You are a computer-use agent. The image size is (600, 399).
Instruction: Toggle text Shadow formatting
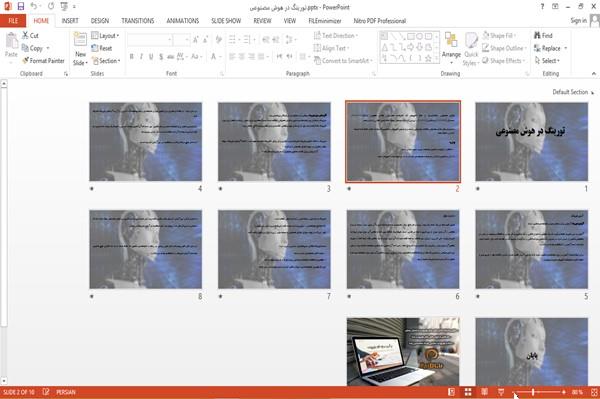(161, 57)
